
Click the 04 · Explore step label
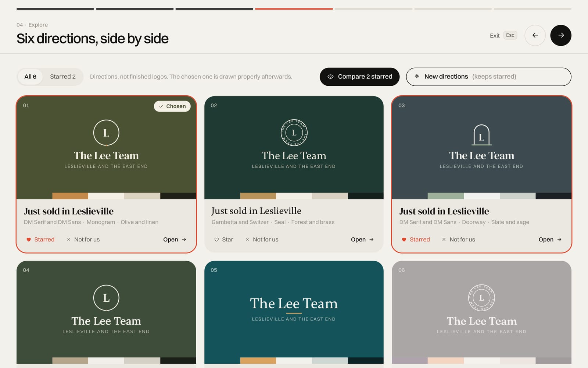(x=32, y=25)
